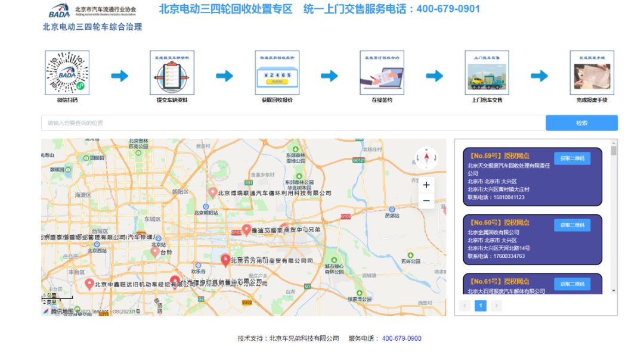Click the 提交车辆资料 clipboard icon

click(x=172, y=73)
